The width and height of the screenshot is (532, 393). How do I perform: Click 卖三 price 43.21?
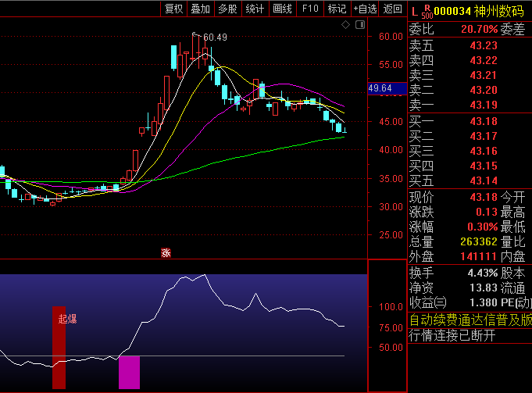[484, 75]
